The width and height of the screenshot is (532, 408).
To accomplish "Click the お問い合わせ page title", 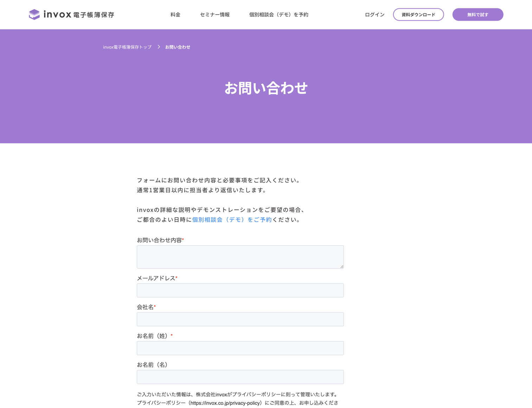I will pos(266,88).
